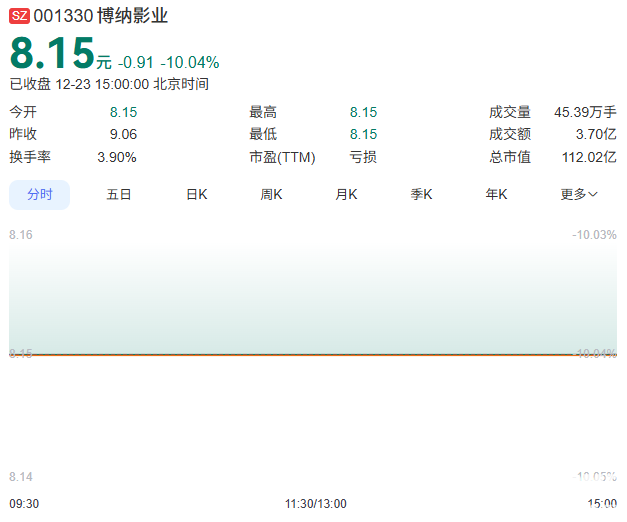The height and width of the screenshot is (522, 627).
Task: Show the 周K weekly chart
Action: click(271, 194)
